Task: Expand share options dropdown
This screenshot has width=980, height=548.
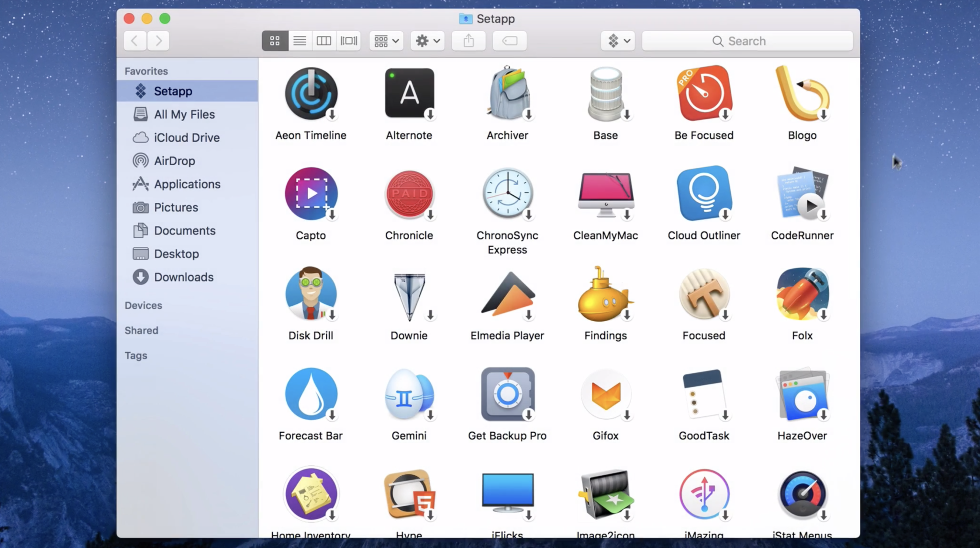Action: click(469, 41)
